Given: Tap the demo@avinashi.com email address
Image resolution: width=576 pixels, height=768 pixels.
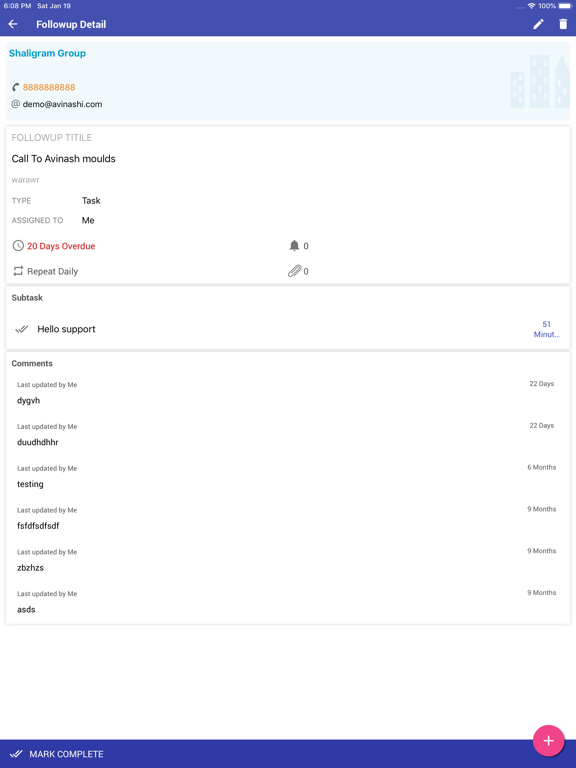Looking at the screenshot, I should click(62, 104).
